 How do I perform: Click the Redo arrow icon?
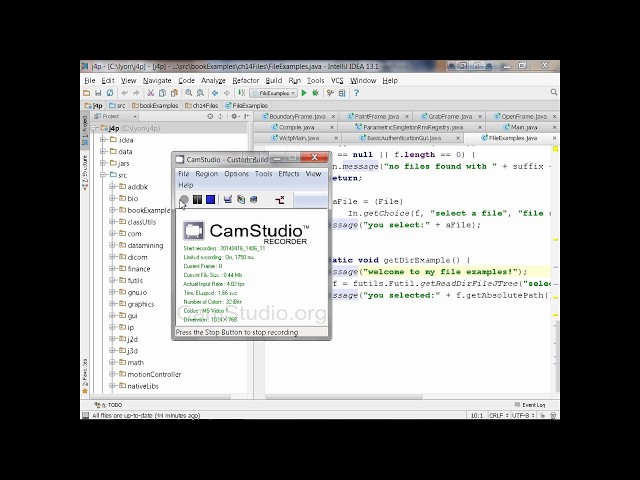(136, 93)
